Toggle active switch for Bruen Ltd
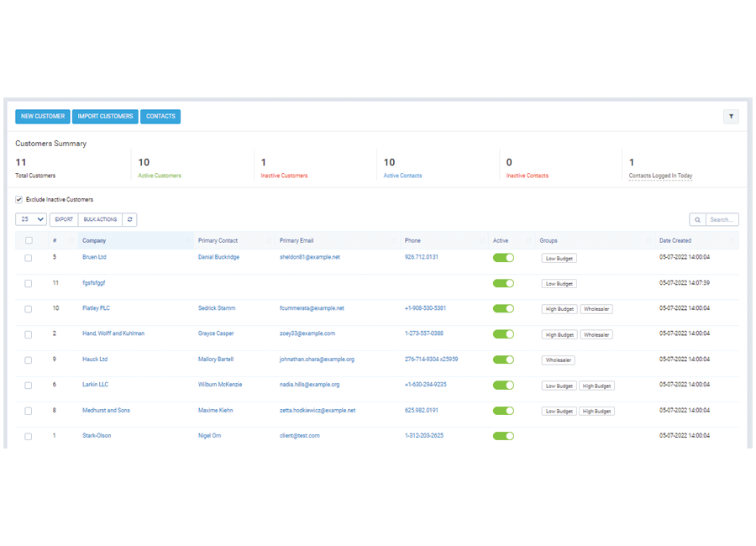756x546 pixels. (x=503, y=258)
